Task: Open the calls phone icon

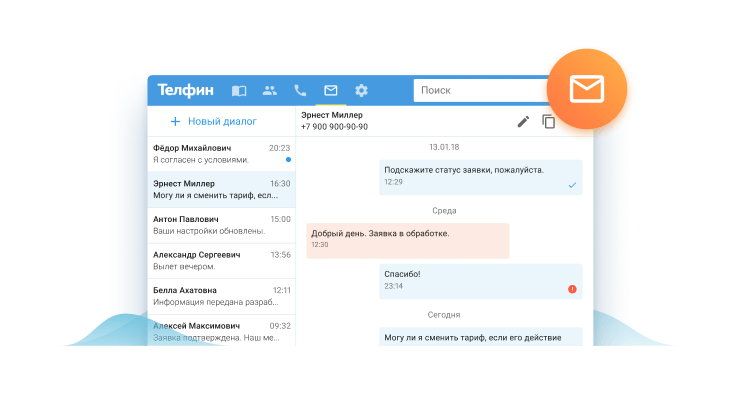Action: pyautogui.click(x=300, y=90)
